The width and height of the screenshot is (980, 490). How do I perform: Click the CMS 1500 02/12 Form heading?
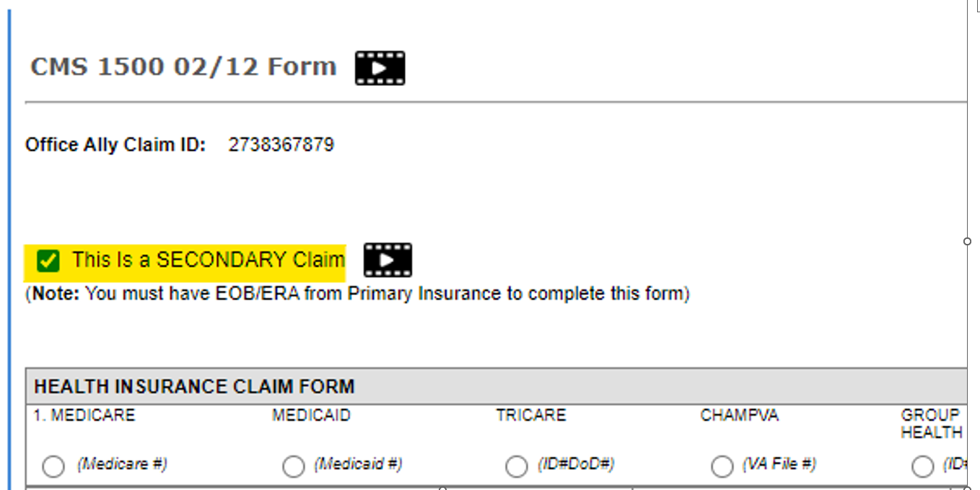[x=183, y=66]
